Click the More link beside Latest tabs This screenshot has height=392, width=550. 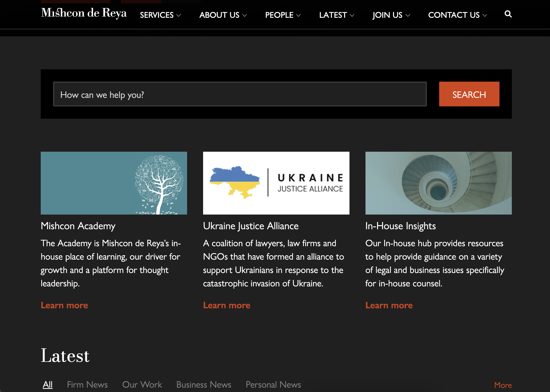click(x=503, y=385)
